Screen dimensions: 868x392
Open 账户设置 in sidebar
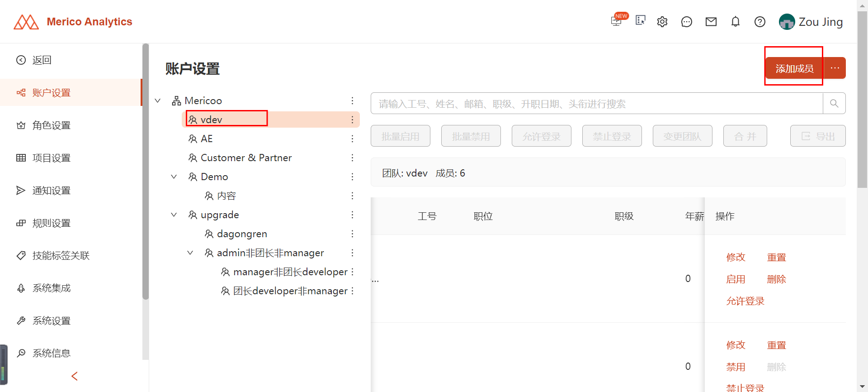point(71,92)
